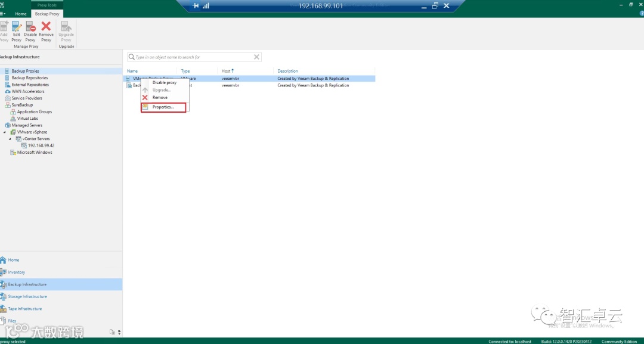The image size is (644, 344).
Task: Click the Home house icon in navigation
Action: pyautogui.click(x=4, y=260)
